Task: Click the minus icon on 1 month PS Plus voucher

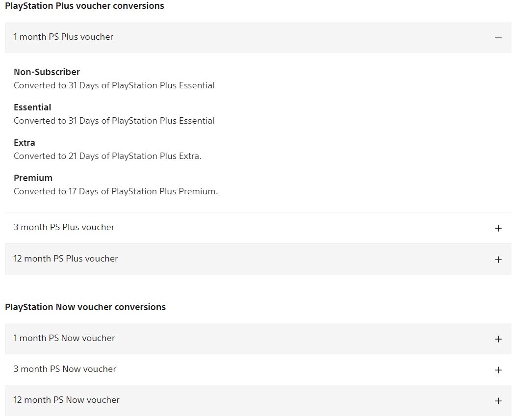Action: tap(498, 38)
